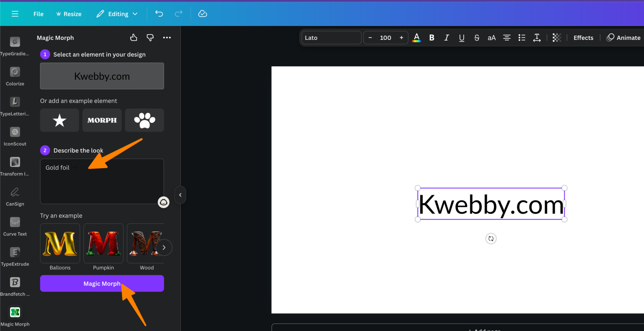This screenshot has width=644, height=331.
Task: Show more morph examples with the right chevron
Action: (164, 247)
